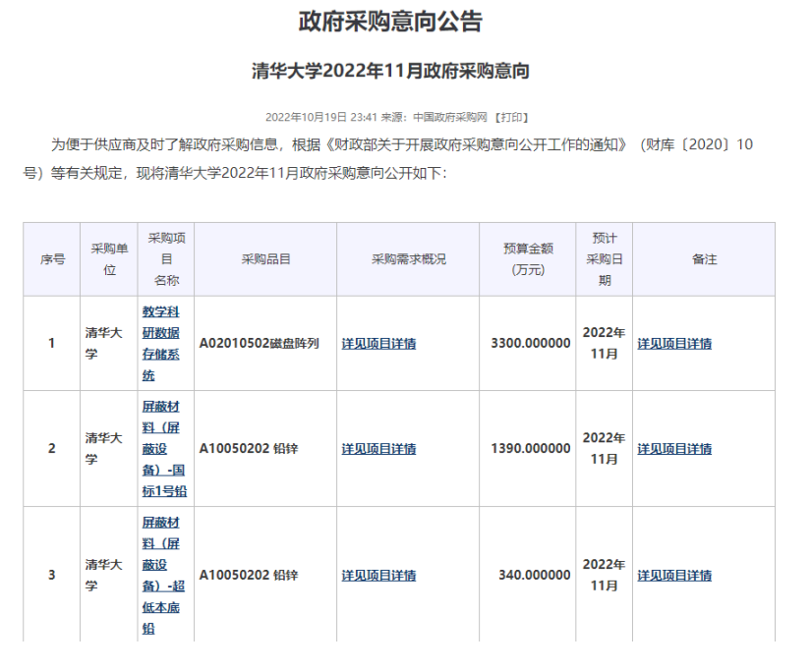The image size is (812, 669).
Task: Click budget value 340.000000
Action: pyautogui.click(x=535, y=576)
